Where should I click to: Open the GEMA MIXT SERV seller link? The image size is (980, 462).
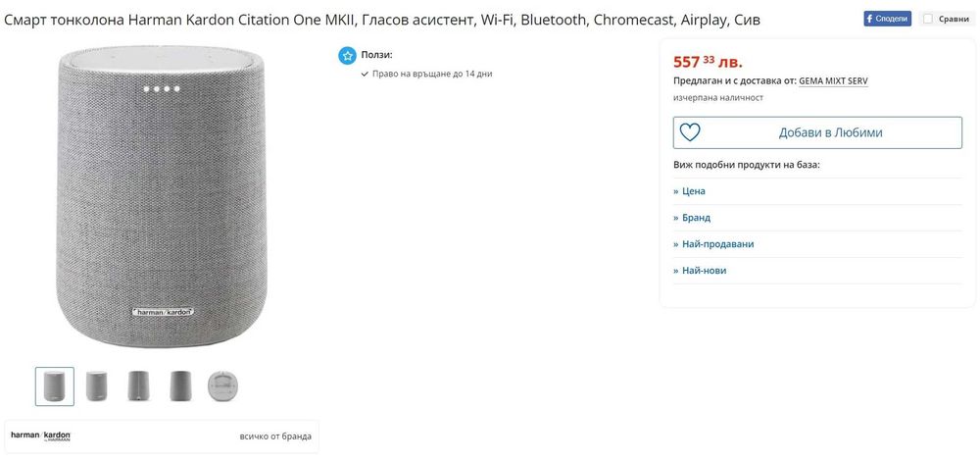coord(833,80)
